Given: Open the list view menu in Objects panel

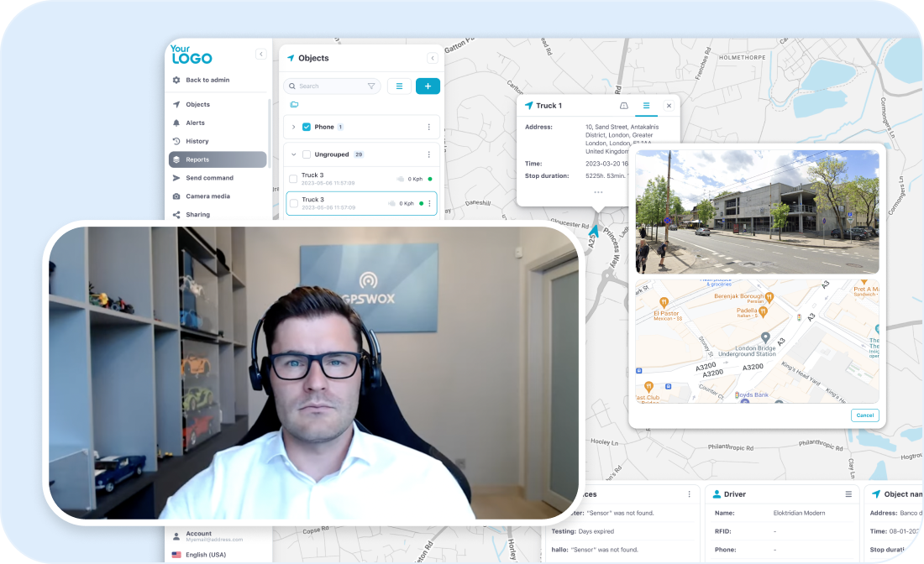Looking at the screenshot, I should pos(399,86).
